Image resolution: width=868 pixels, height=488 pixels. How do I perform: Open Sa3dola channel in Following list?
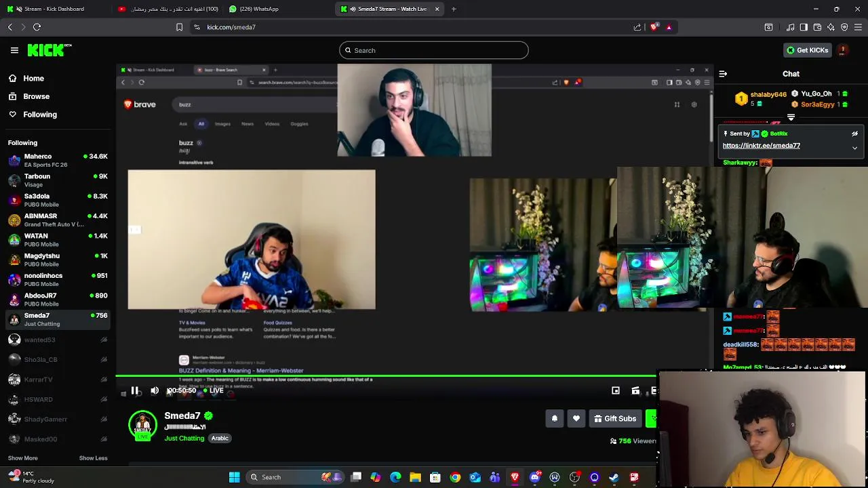(58, 200)
